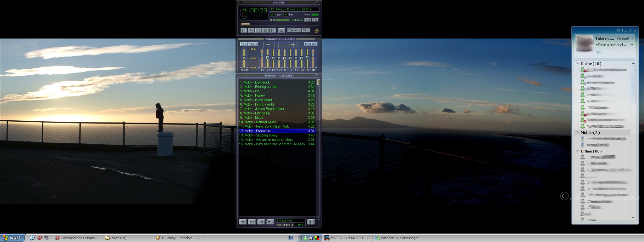644x242 pixels.
Task: Pause playback in Winamp main window
Action: tap(258, 31)
